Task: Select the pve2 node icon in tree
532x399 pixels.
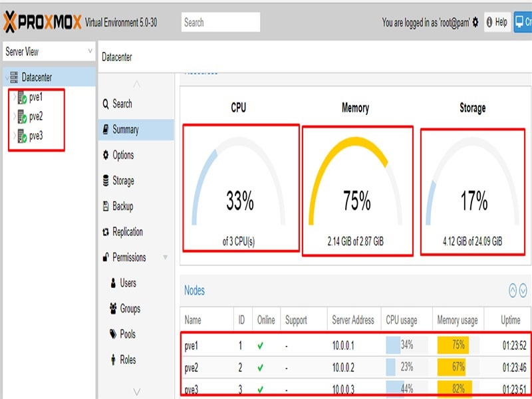Action: pyautogui.click(x=22, y=117)
